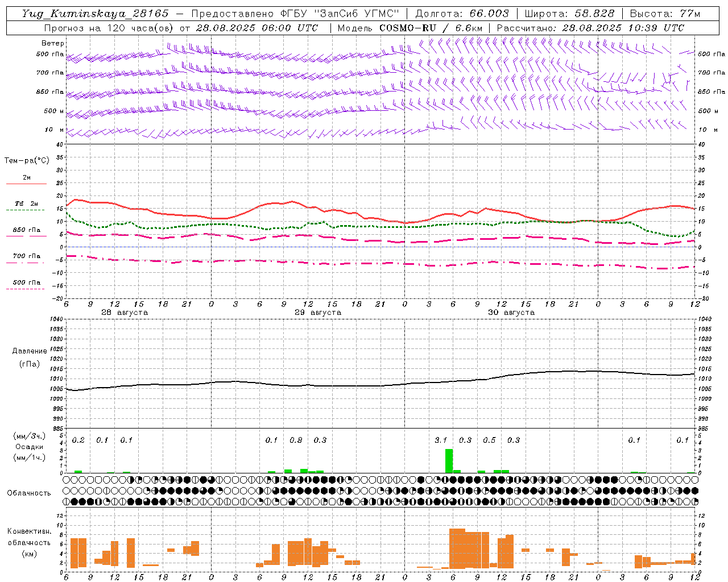Click the Широта: 58.828 value

569,14
